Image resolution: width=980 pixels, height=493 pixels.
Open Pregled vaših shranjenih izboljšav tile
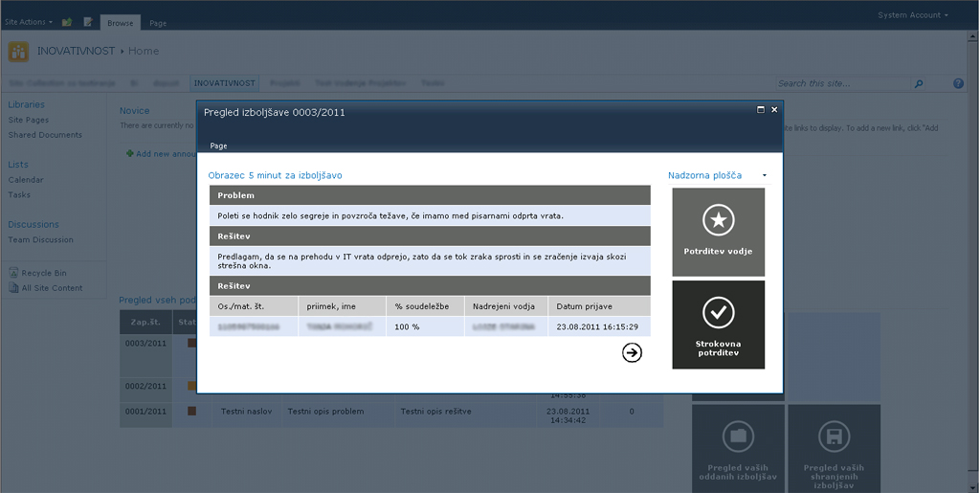point(833,447)
